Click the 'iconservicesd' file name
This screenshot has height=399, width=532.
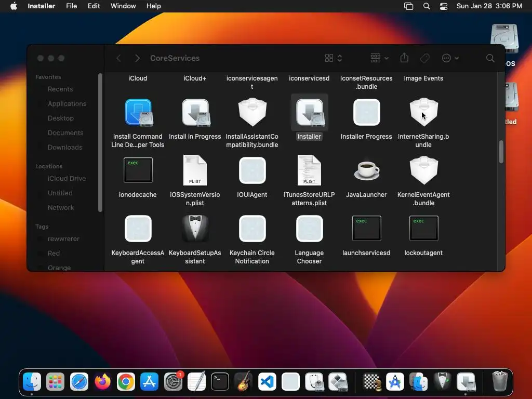pyautogui.click(x=309, y=78)
